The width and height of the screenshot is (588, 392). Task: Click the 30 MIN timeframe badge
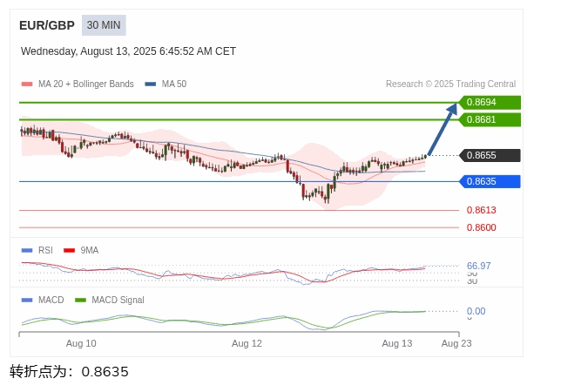(x=105, y=25)
